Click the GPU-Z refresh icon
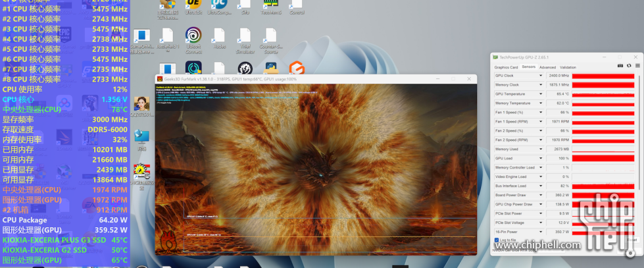 point(629,66)
